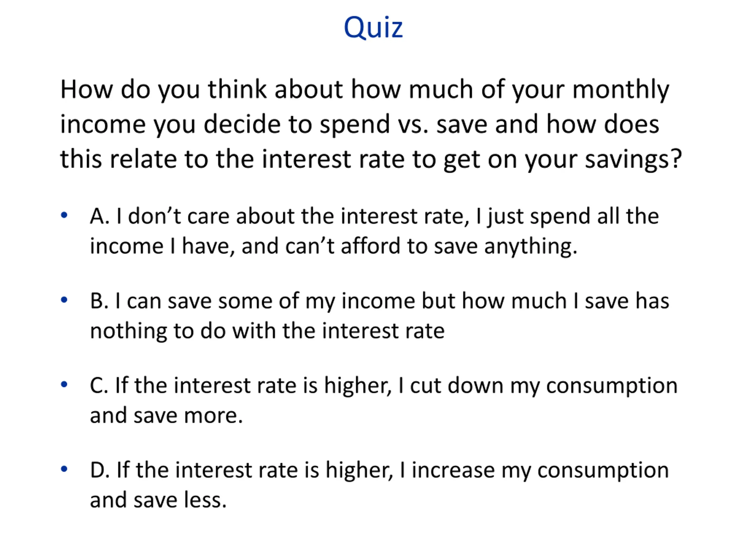This screenshot has height=560, width=747.
Task: Select the blue bullet beside option A
Action: tap(64, 215)
